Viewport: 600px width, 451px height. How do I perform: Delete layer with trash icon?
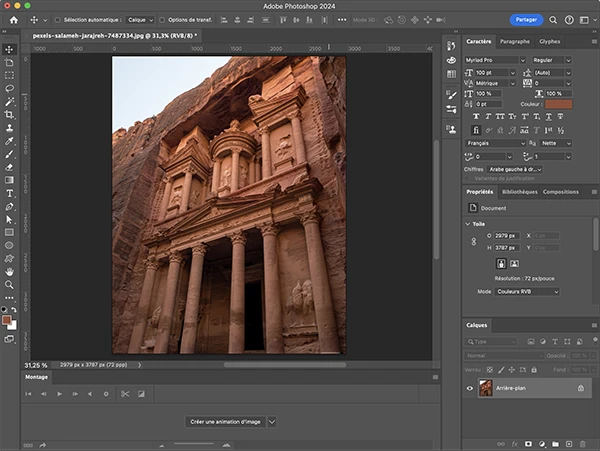(582, 444)
